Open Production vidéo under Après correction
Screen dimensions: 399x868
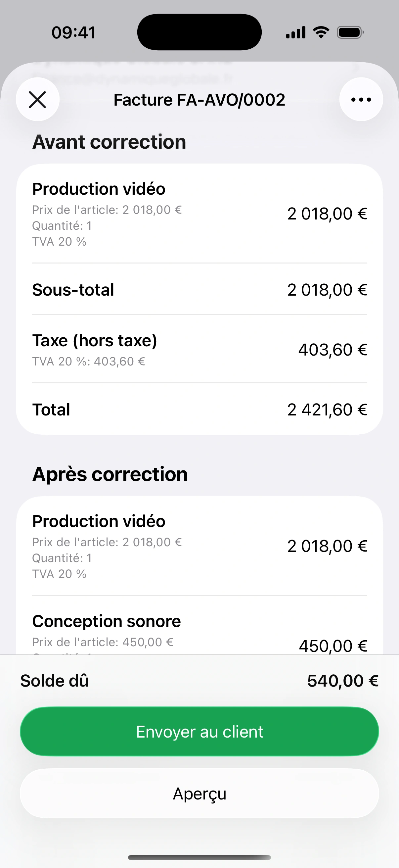(199, 546)
